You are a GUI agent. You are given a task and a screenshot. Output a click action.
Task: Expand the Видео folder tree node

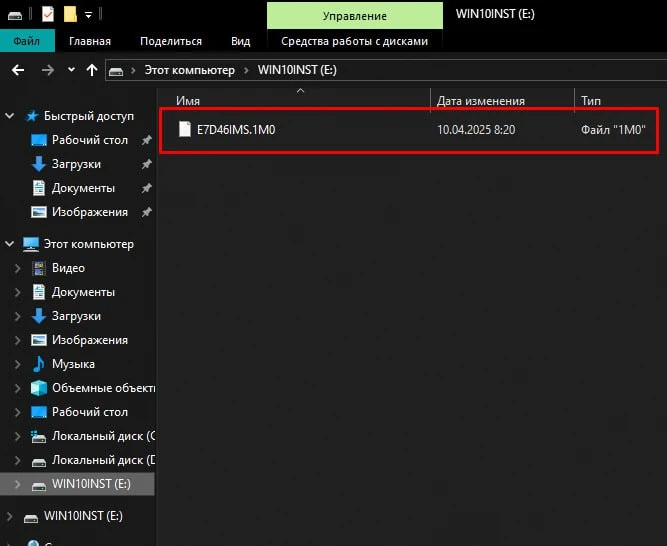[17, 268]
